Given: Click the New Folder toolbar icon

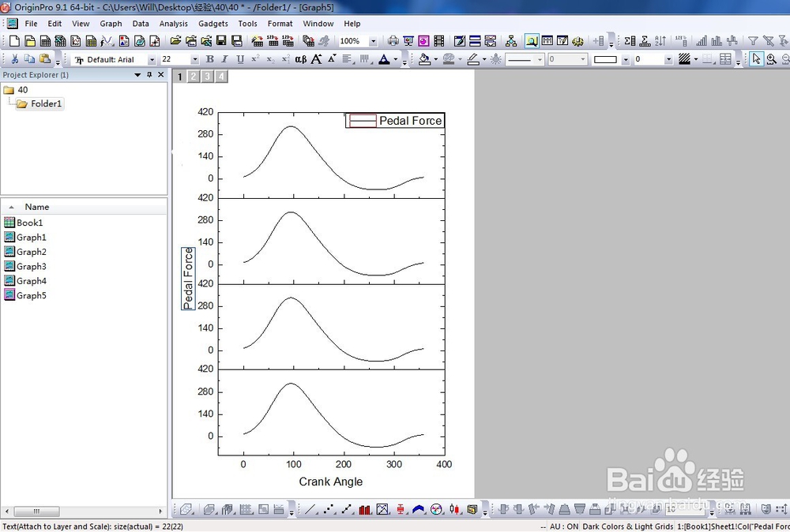Looking at the screenshot, I should [30, 41].
